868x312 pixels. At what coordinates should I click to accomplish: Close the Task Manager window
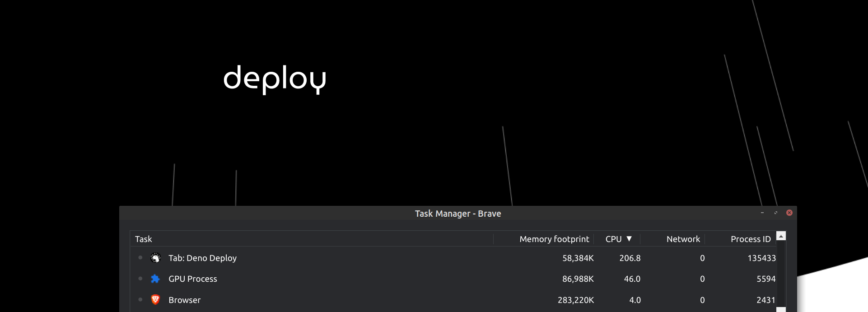(x=789, y=213)
